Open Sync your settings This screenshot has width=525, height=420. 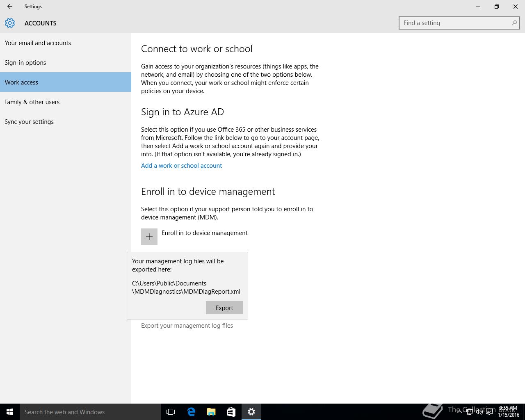[66, 121]
